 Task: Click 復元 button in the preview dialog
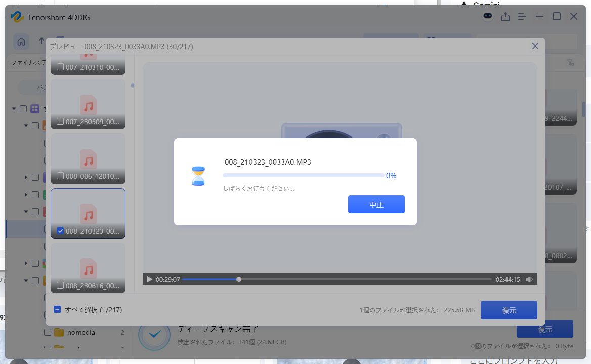click(509, 310)
